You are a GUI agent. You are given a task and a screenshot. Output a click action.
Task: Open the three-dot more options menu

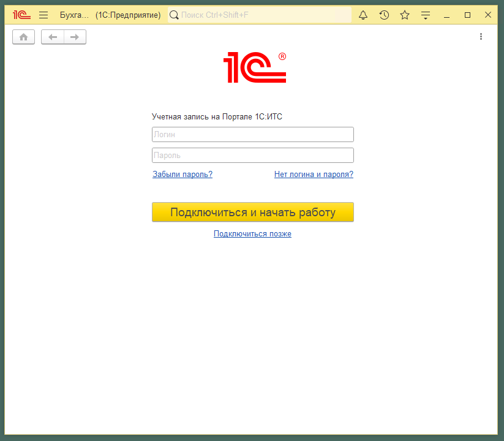(481, 36)
